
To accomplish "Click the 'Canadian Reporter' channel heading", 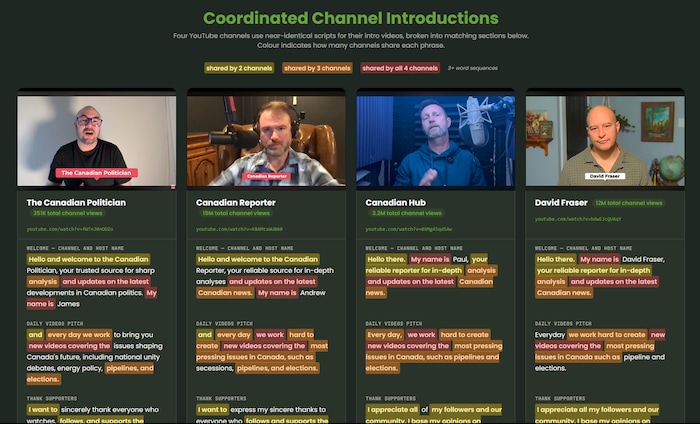I will click(236, 203).
